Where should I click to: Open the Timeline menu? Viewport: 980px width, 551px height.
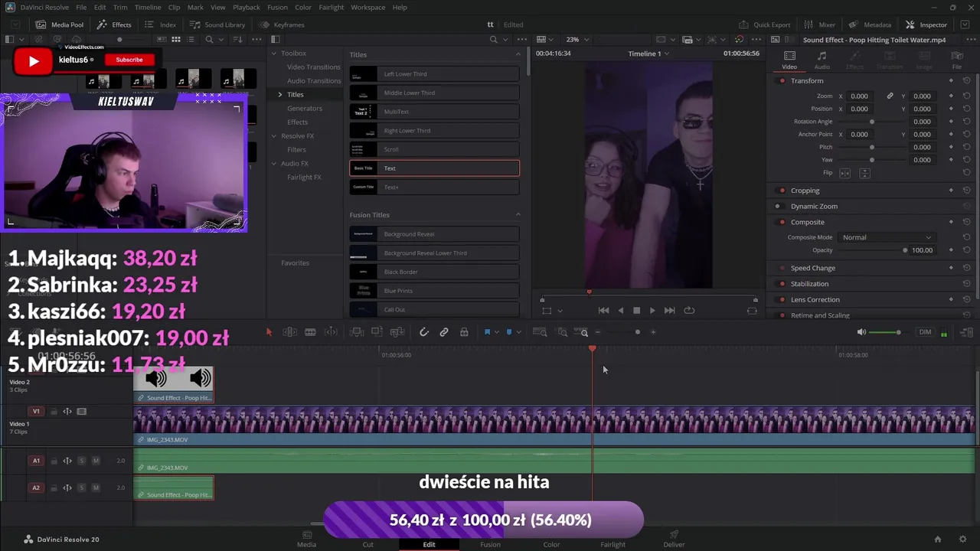pos(148,7)
